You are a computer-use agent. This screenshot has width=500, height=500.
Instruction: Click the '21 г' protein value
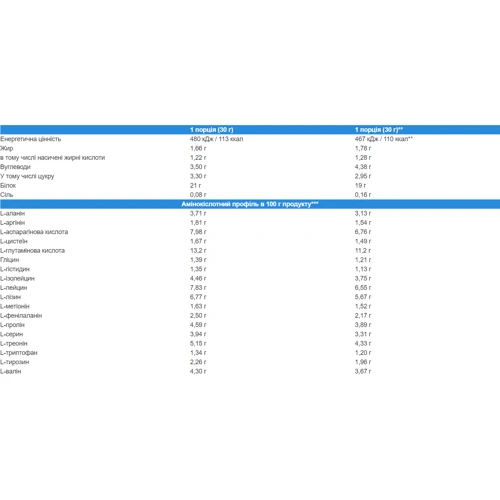(x=196, y=186)
